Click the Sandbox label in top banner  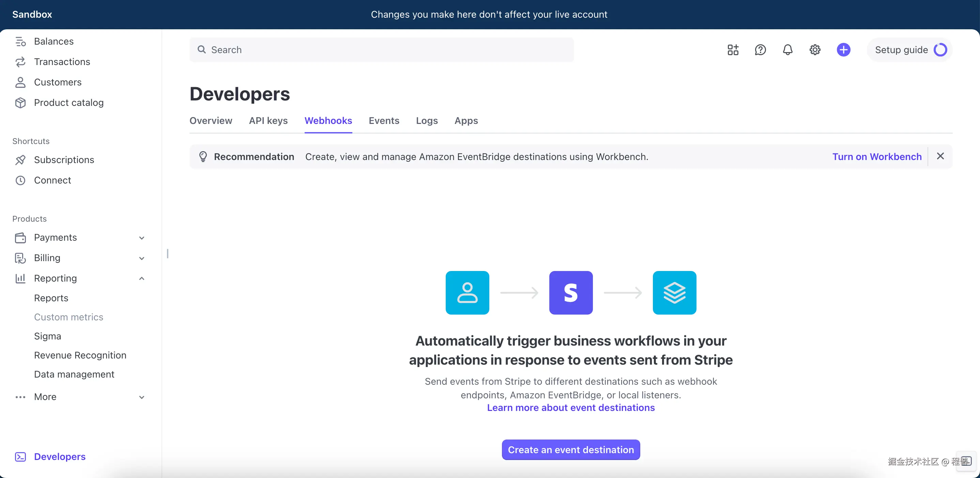[x=32, y=14]
